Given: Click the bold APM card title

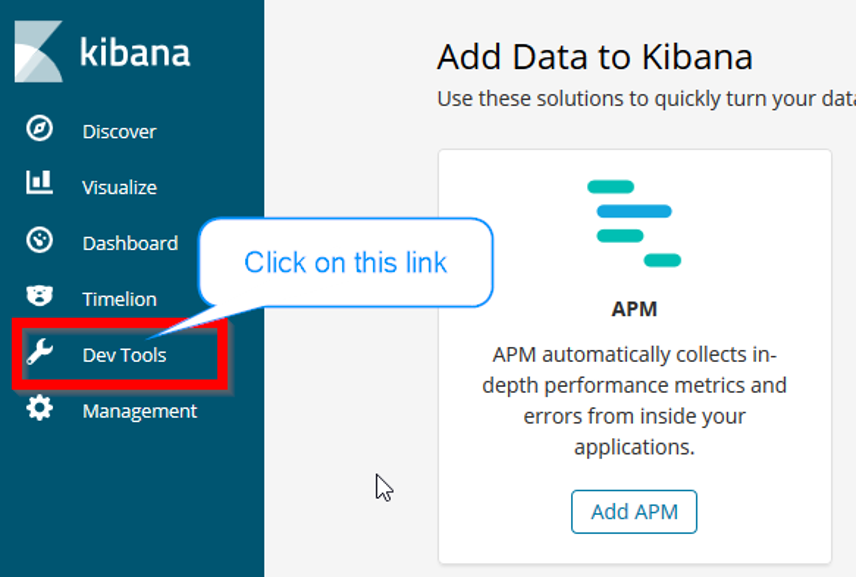Looking at the screenshot, I should point(634,309).
